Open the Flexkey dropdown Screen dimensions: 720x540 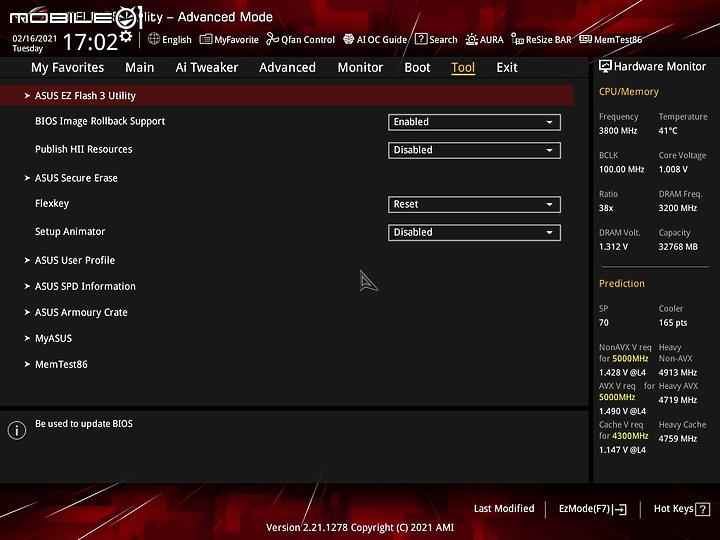pyautogui.click(x=474, y=204)
